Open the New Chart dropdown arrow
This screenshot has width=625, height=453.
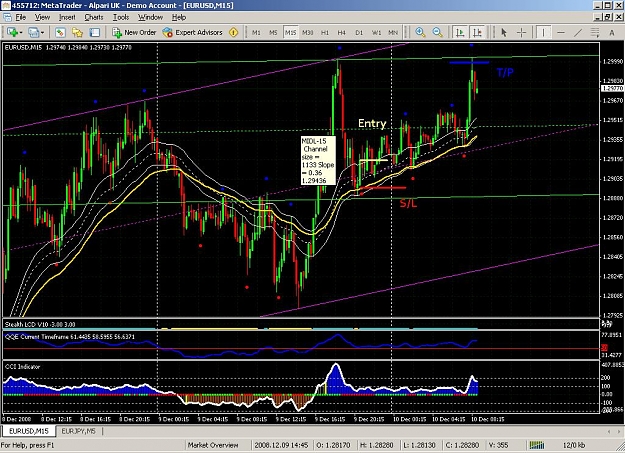tap(20, 33)
